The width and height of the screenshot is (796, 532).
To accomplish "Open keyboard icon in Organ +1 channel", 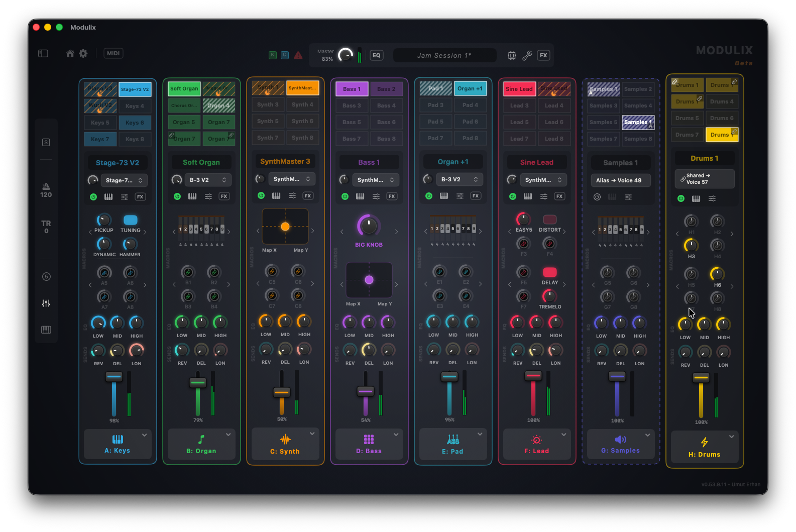I will point(444,196).
